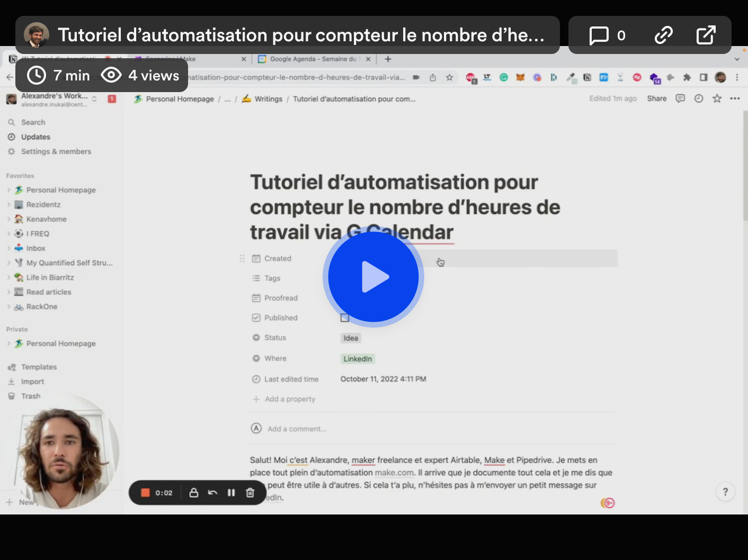Open Trash in the sidebar
The width and height of the screenshot is (748, 560).
click(x=30, y=396)
